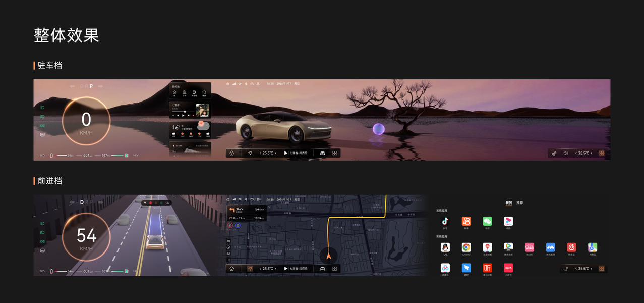This screenshot has height=303, width=644.
Task: Launch the pink bilibili app
Action: pos(530,247)
